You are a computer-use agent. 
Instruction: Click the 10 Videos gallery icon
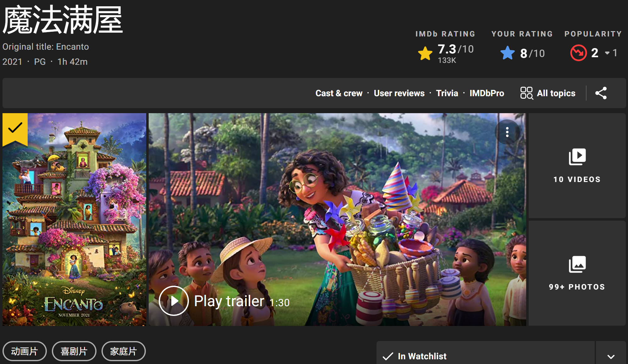tap(577, 157)
